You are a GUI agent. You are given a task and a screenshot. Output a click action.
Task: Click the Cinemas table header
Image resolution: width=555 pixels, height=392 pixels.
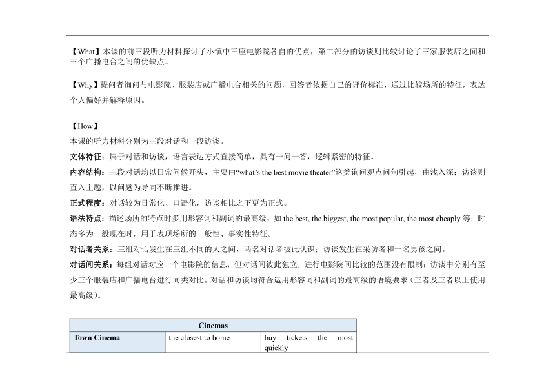(213, 325)
